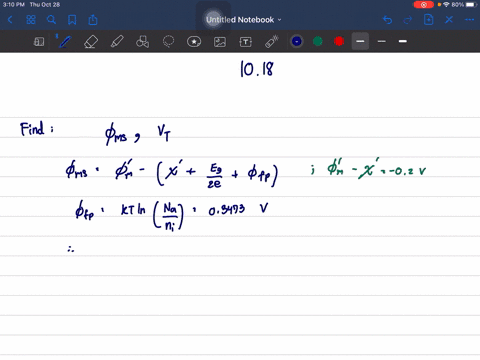Open the search magnifier
Image resolution: width=480 pixels, height=360 pixels.
[51, 20]
